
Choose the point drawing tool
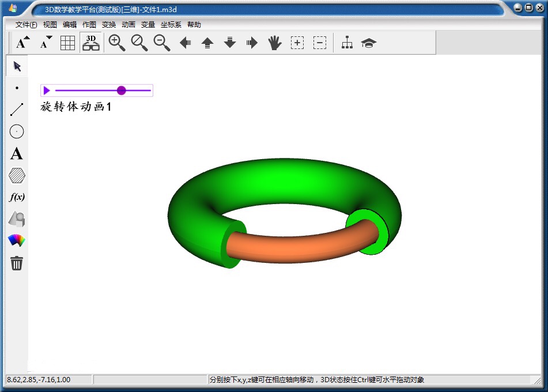pyautogui.click(x=17, y=88)
